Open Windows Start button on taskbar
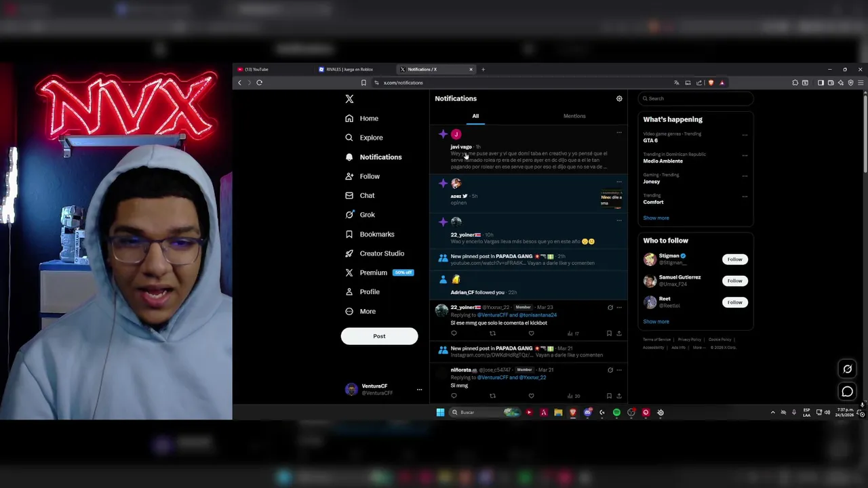Image resolution: width=868 pixels, height=488 pixels. tap(440, 412)
